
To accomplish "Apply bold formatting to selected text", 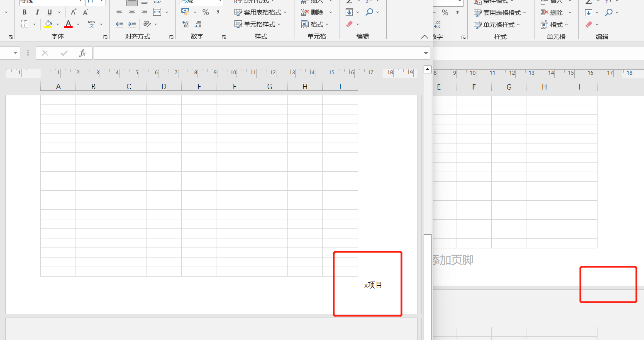I will (x=24, y=12).
